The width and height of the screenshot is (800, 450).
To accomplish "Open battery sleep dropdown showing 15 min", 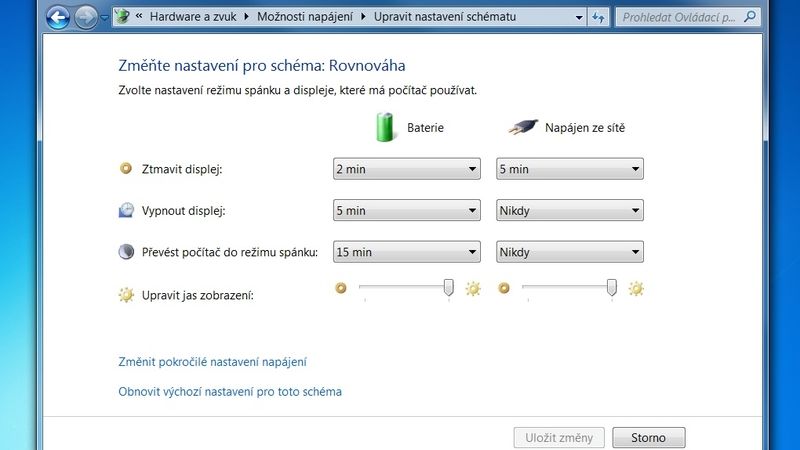I will [x=407, y=252].
